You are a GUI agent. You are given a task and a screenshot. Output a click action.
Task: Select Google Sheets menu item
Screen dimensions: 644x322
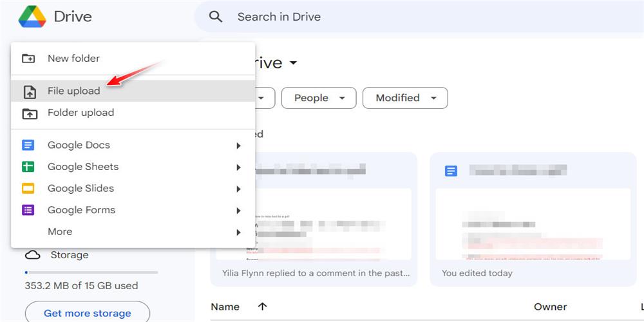[x=133, y=167]
